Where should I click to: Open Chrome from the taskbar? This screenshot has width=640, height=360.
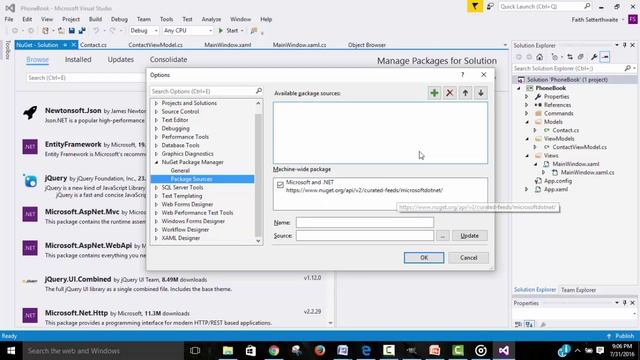(x=273, y=351)
